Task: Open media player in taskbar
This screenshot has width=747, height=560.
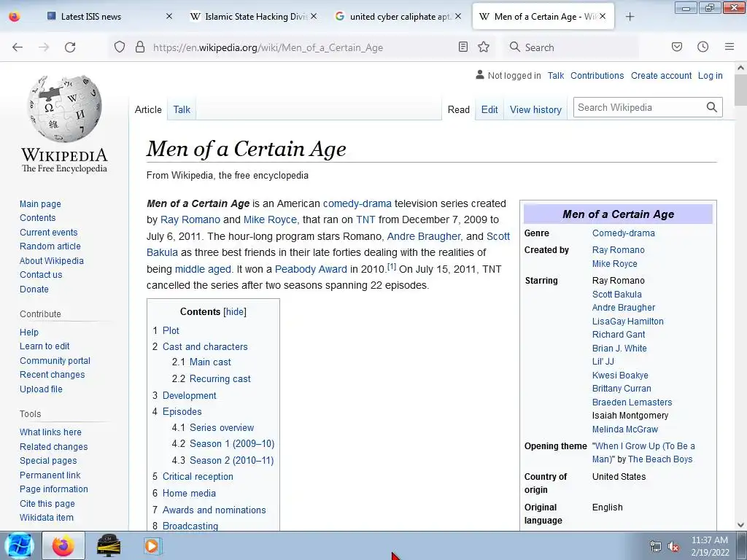Action: [153, 545]
